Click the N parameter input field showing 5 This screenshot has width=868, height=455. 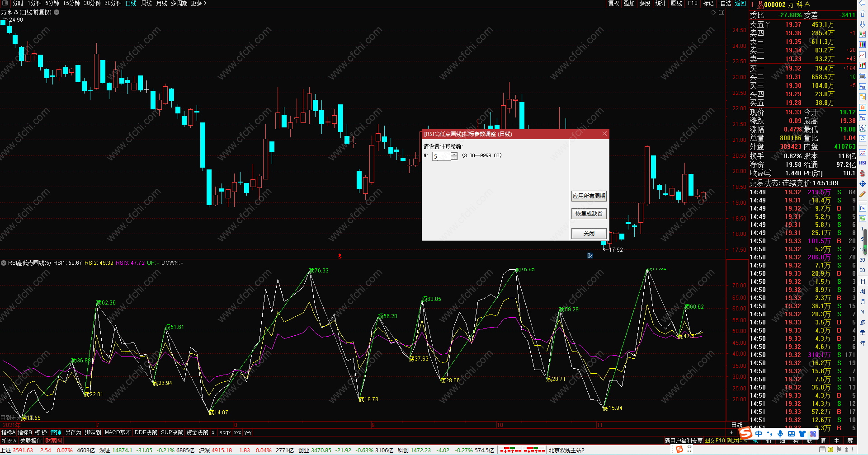click(442, 156)
